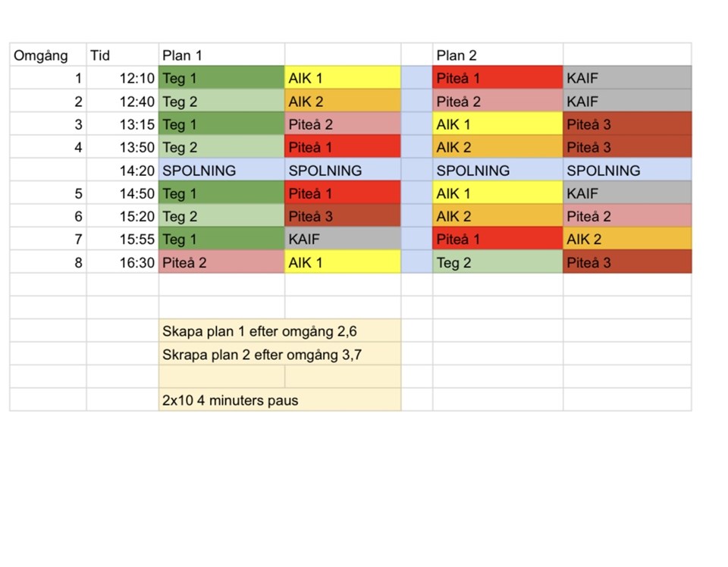Screen dimensions: 728x567
Task: Click round number 5 in Omgång column
Action: click(x=48, y=193)
